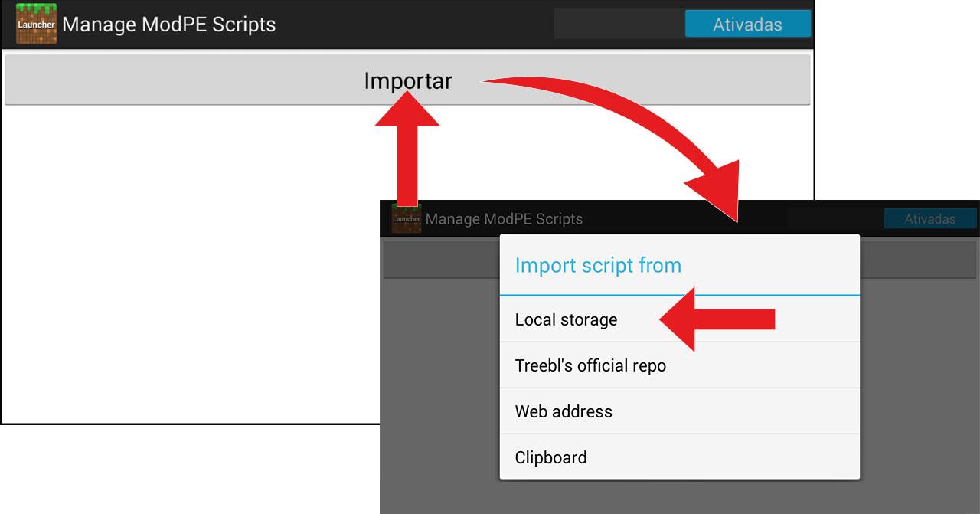This screenshot has width=980, height=514.
Task: Click the BlockLauncher icon in top title bar
Action: tap(36, 24)
